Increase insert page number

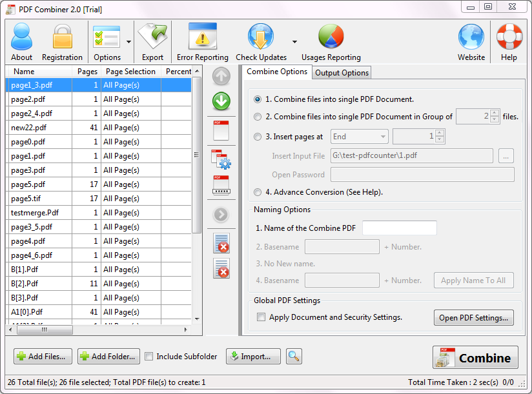440,133
